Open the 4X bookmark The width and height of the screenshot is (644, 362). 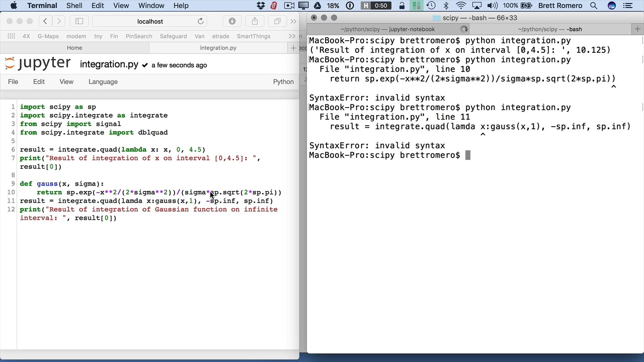click(26, 36)
